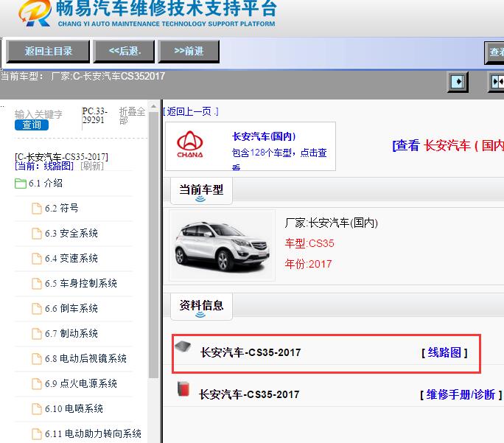The height and width of the screenshot is (443, 504).
Task: Select the 资料信息 tab
Action: pyautogui.click(x=201, y=306)
